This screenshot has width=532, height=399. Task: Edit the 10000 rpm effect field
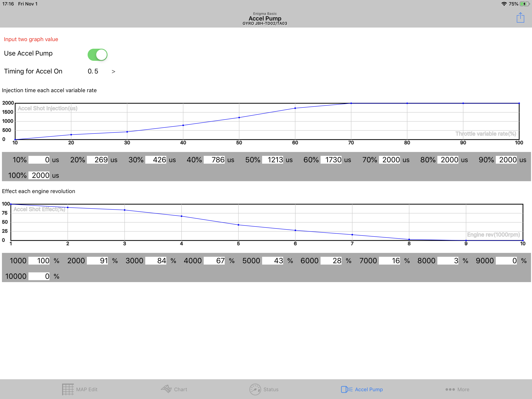(39, 276)
